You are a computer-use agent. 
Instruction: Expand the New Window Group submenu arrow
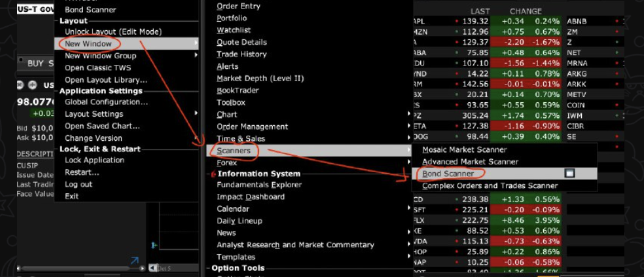pyautogui.click(x=196, y=56)
